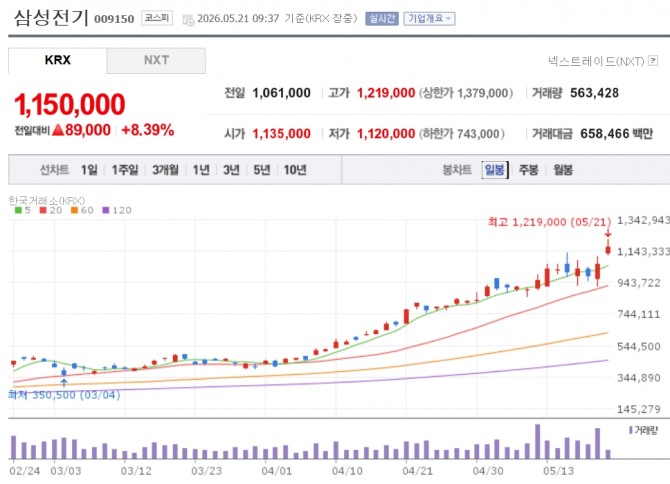Select the 월봉 monthly candle chart
Screen dimensions: 670x484
point(563,170)
